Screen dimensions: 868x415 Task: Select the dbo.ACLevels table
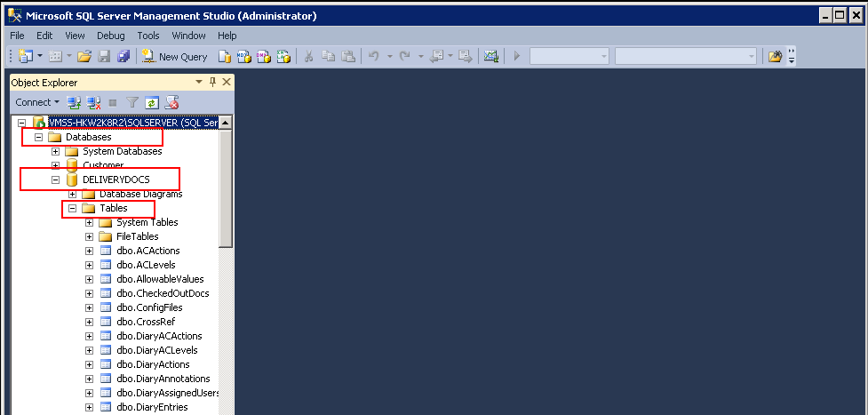(x=146, y=265)
